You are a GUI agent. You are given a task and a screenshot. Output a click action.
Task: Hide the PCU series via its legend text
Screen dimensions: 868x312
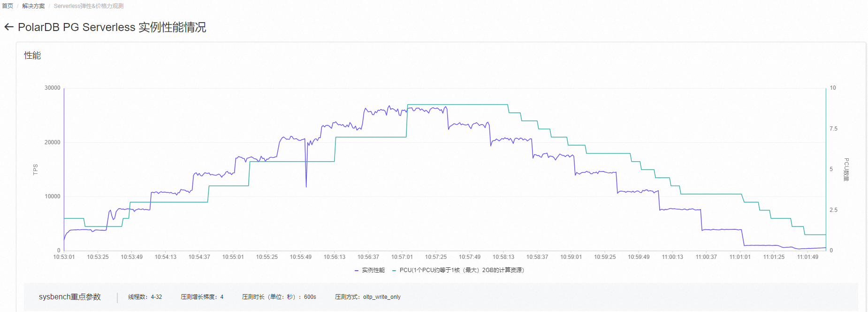tap(462, 270)
